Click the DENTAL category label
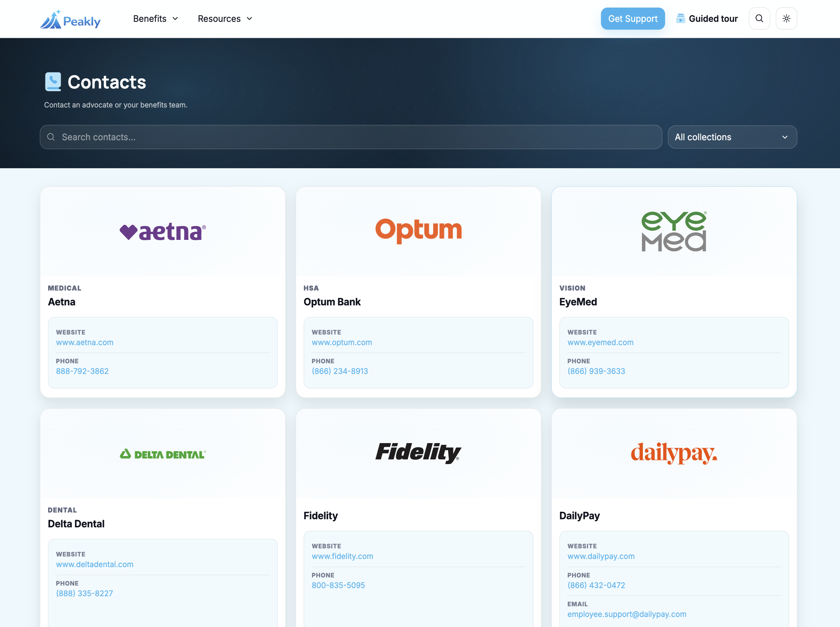This screenshot has height=627, width=840. click(x=62, y=510)
